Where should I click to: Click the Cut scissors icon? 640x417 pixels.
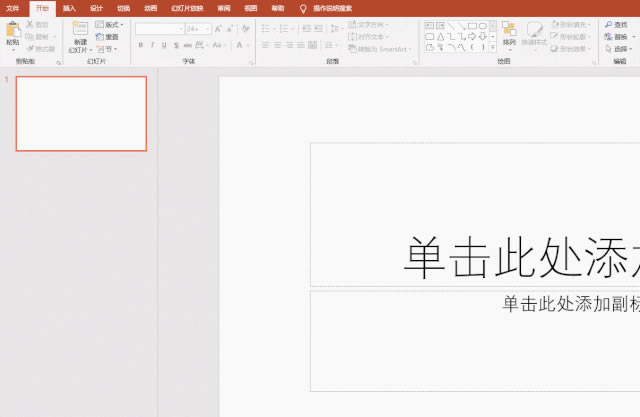(29, 24)
